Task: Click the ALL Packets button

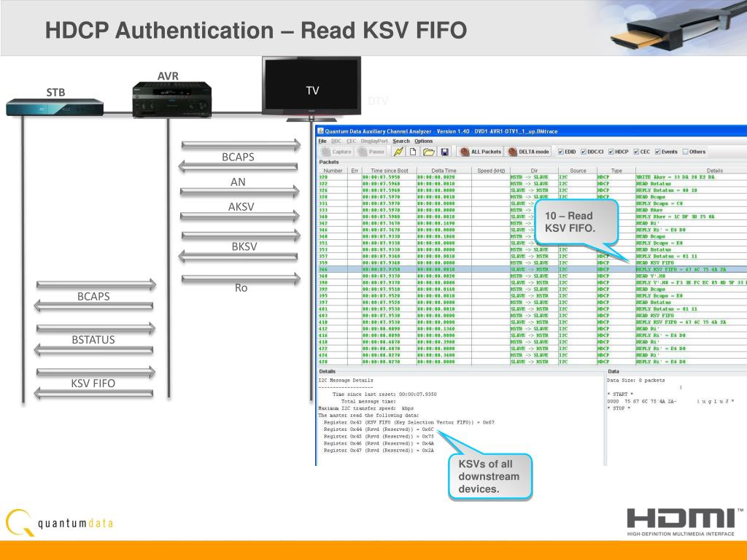Action: click(481, 152)
